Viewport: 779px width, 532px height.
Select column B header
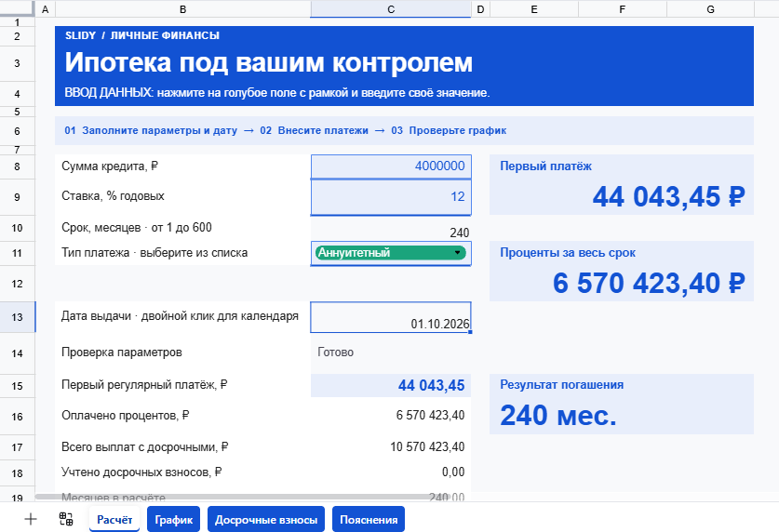click(182, 9)
